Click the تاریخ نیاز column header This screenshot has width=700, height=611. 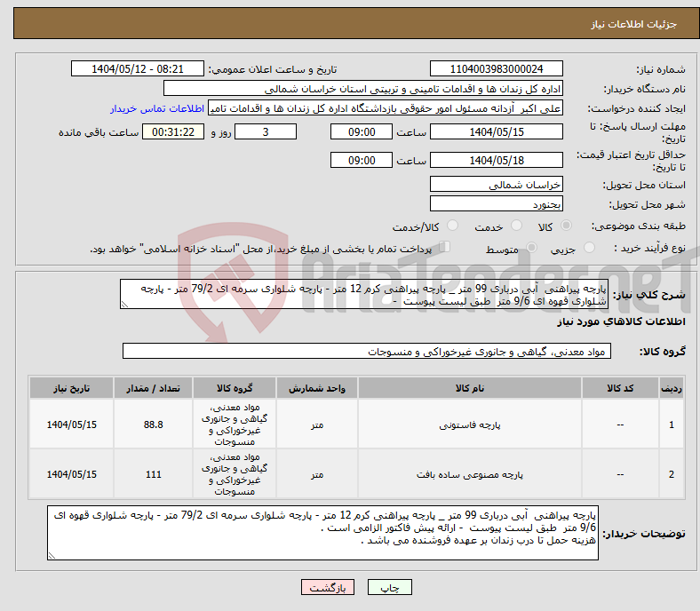tap(71, 388)
